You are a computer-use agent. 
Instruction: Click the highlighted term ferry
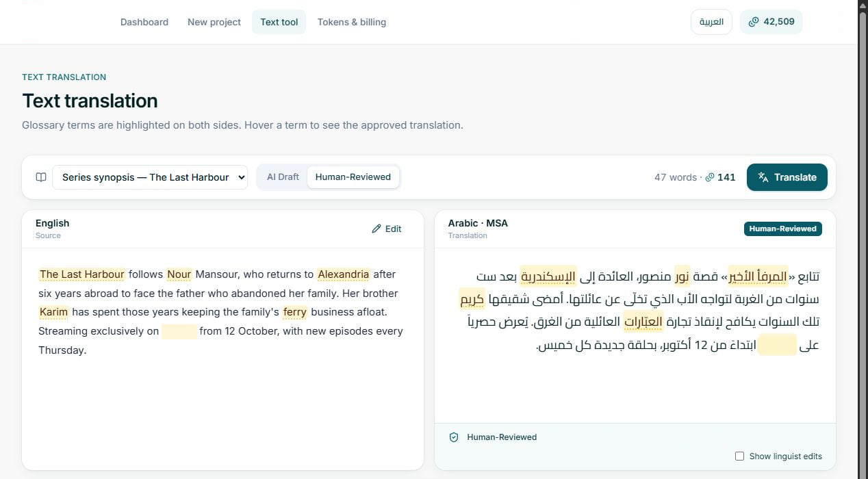pyautogui.click(x=295, y=312)
